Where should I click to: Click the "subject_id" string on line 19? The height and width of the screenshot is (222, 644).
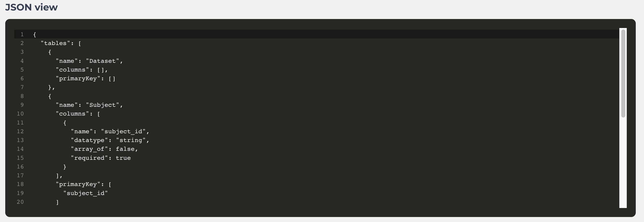click(x=86, y=193)
